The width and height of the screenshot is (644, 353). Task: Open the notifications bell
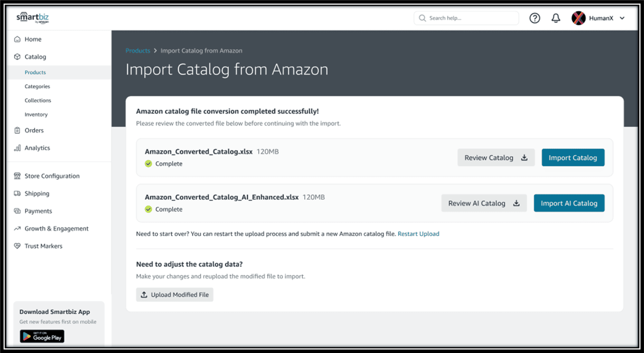pyautogui.click(x=556, y=18)
